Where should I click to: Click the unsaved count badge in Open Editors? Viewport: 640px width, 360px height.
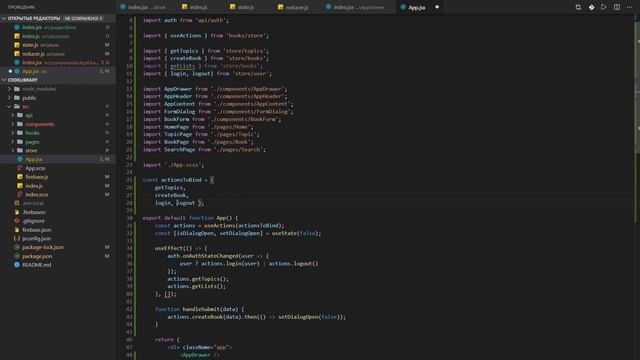(83, 18)
